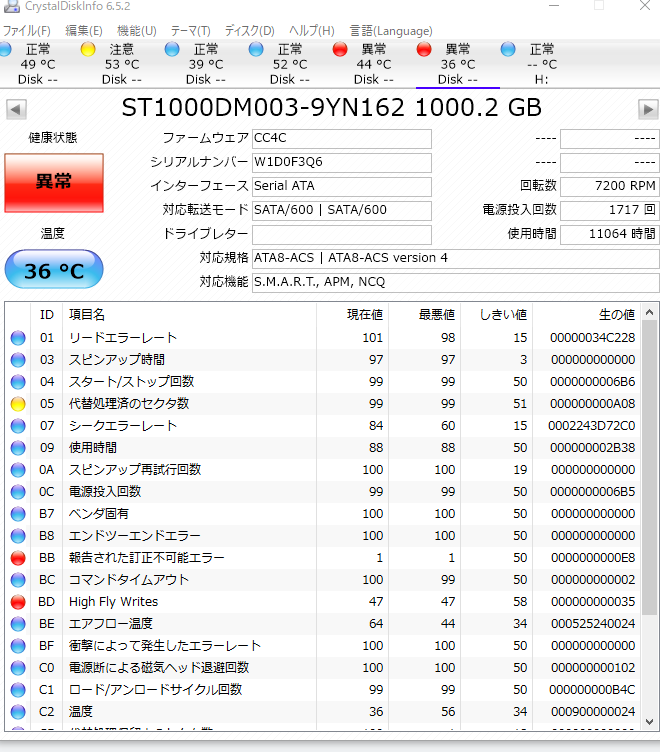Select the 52 °C 正常 disk icon
Screen dimensions: 660x752
coord(256,49)
